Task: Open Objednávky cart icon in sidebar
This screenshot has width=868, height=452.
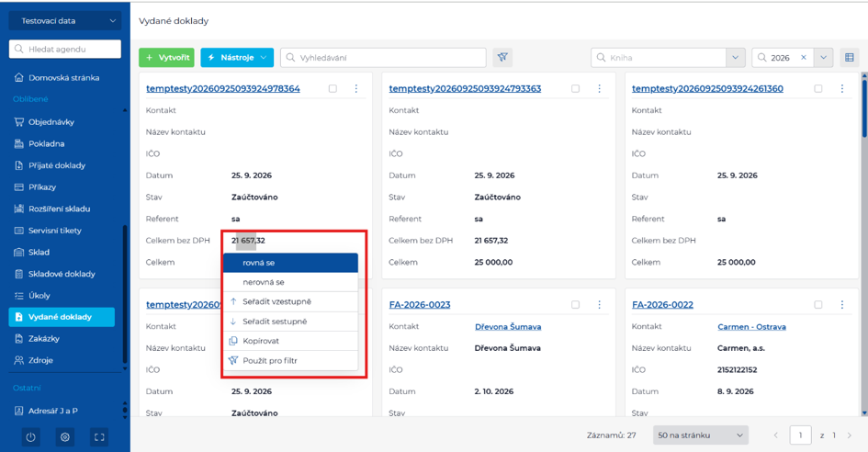Action: point(18,122)
